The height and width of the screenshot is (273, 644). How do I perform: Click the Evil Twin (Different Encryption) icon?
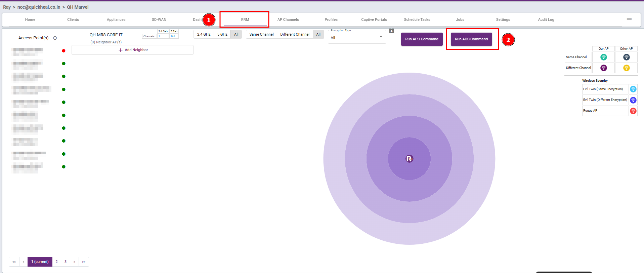click(633, 100)
